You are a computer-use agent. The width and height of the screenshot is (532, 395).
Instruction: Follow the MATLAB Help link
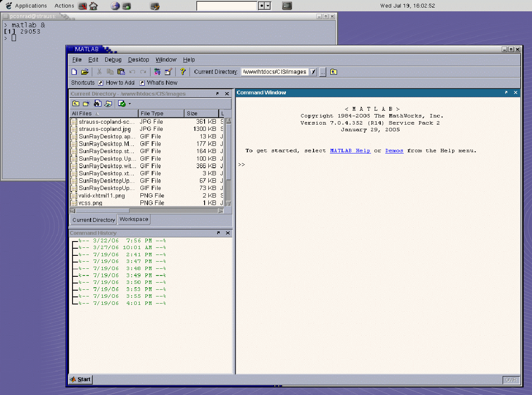(x=350, y=151)
